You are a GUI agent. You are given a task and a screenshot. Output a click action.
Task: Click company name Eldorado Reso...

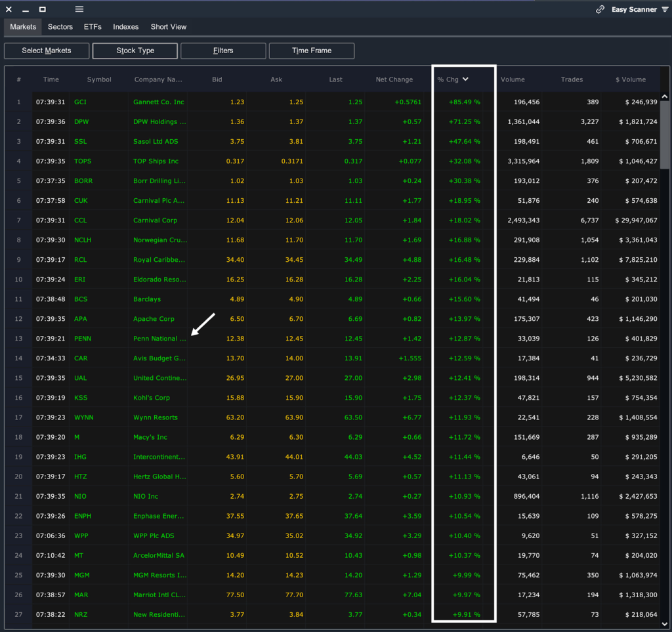160,280
